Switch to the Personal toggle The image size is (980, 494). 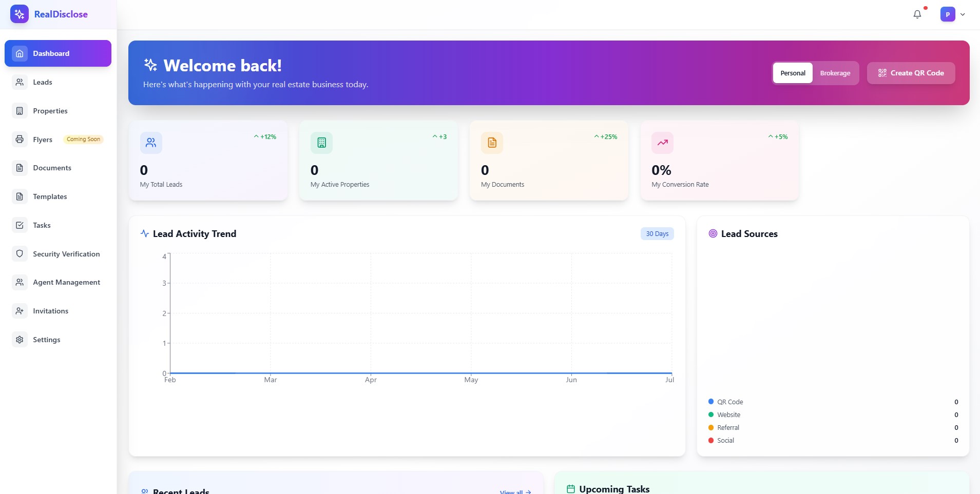click(x=792, y=73)
